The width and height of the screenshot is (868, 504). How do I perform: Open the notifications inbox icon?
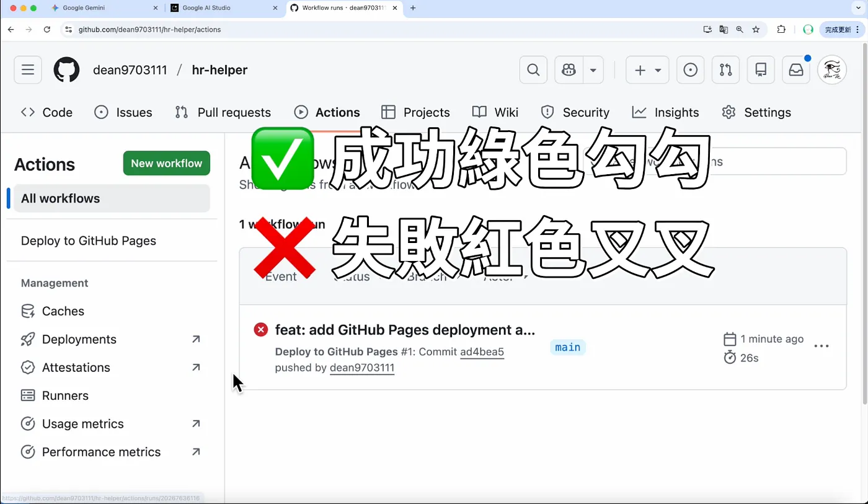795,70
